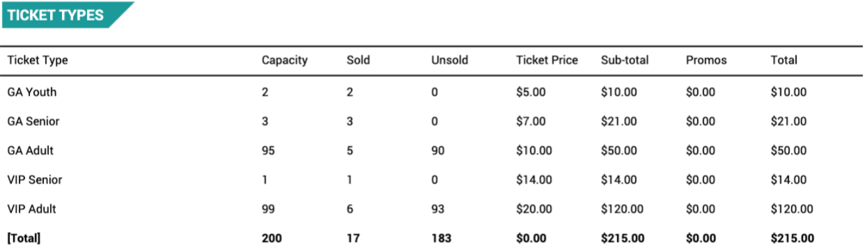Click the $120.00 VIP Adult total
The width and height of the screenshot is (868, 248).
792,209
